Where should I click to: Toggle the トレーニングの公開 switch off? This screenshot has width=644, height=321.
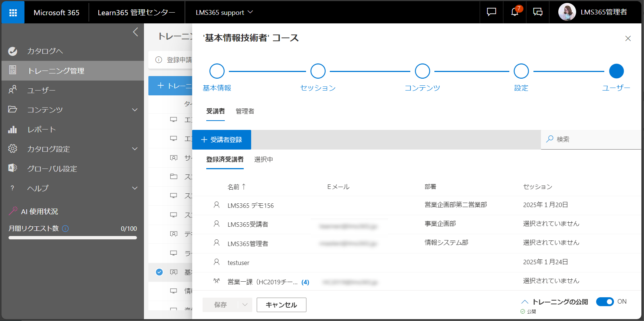tap(605, 302)
